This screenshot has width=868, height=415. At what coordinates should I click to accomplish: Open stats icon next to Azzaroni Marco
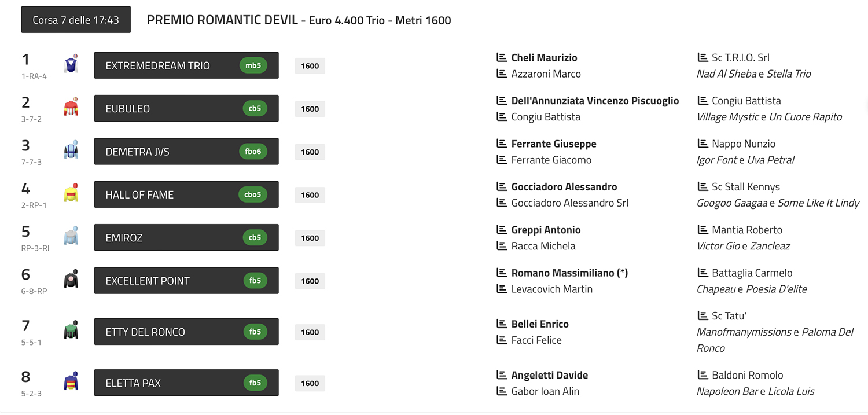pyautogui.click(x=502, y=74)
